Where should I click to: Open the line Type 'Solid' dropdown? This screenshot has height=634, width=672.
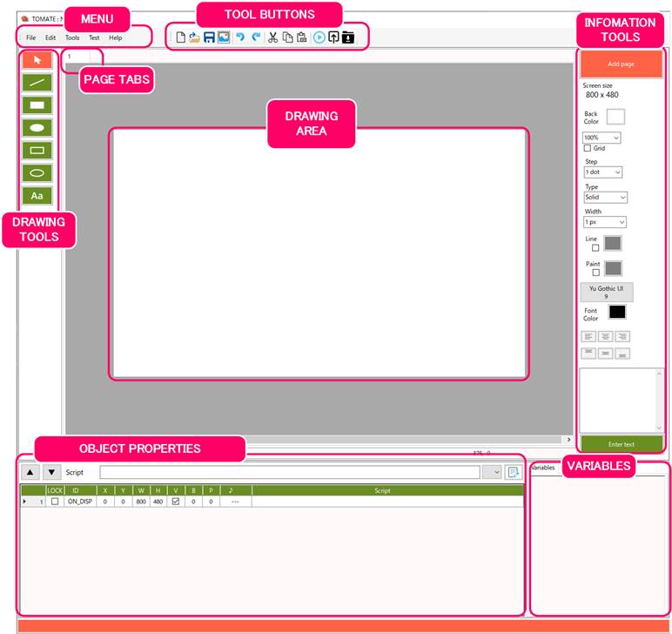pyautogui.click(x=605, y=198)
